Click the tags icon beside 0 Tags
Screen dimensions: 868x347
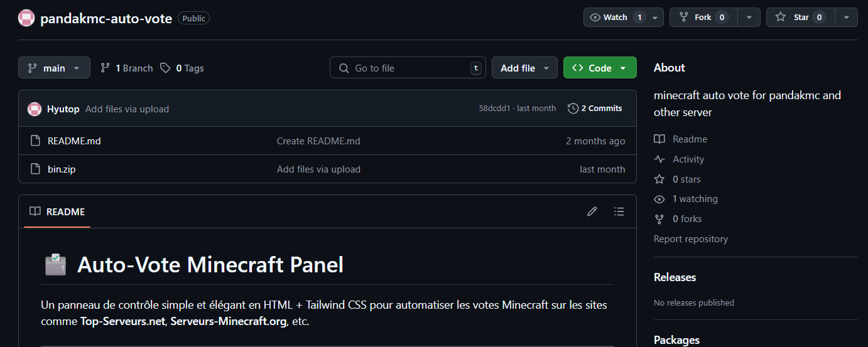(165, 68)
